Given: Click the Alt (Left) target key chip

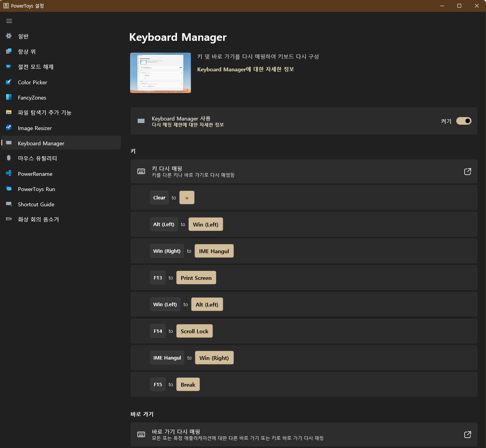Looking at the screenshot, I should [207, 304].
